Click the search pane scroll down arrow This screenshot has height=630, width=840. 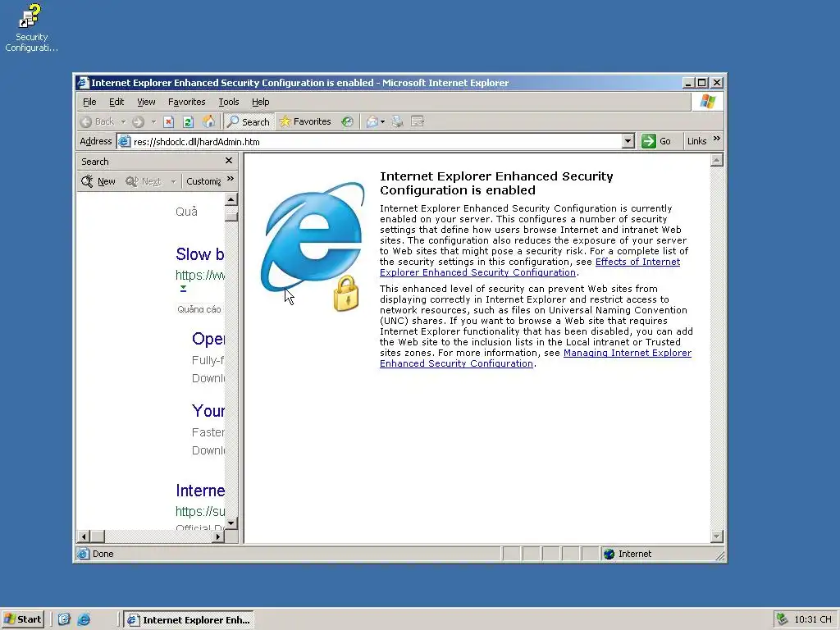231,523
